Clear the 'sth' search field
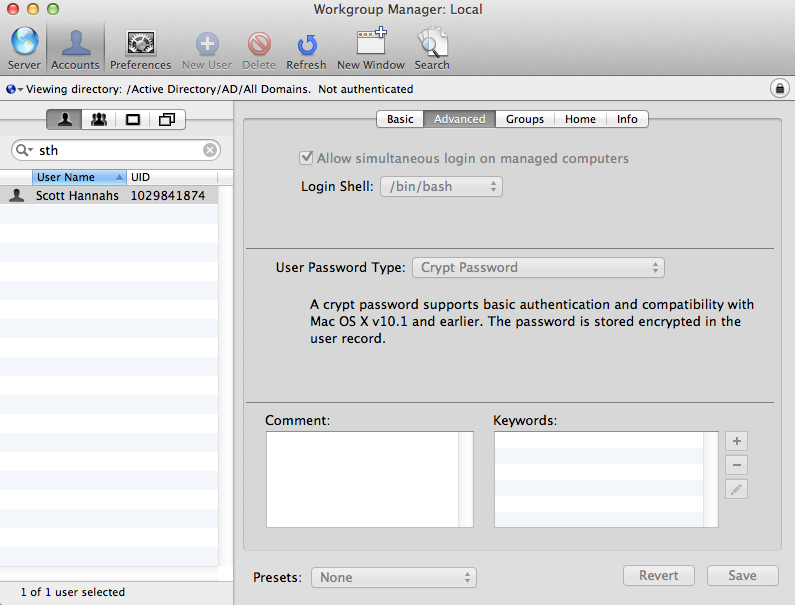This screenshot has width=795, height=605. point(210,150)
